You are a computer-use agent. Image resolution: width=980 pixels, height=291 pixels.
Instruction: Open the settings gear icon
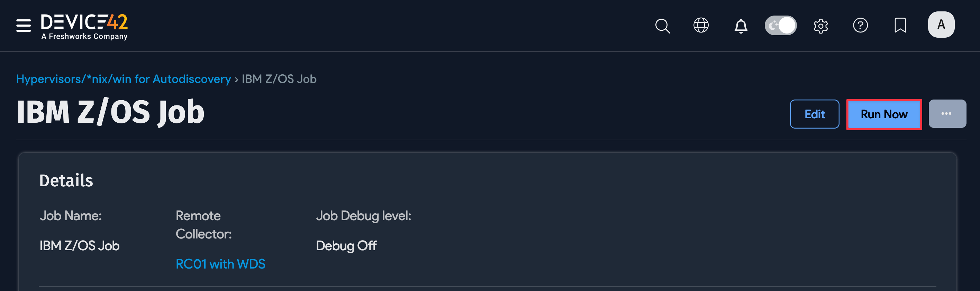[820, 26]
